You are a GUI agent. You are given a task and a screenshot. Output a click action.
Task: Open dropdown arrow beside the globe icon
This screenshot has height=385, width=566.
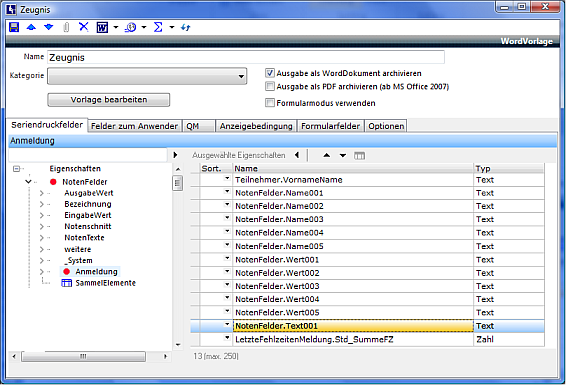[144, 27]
